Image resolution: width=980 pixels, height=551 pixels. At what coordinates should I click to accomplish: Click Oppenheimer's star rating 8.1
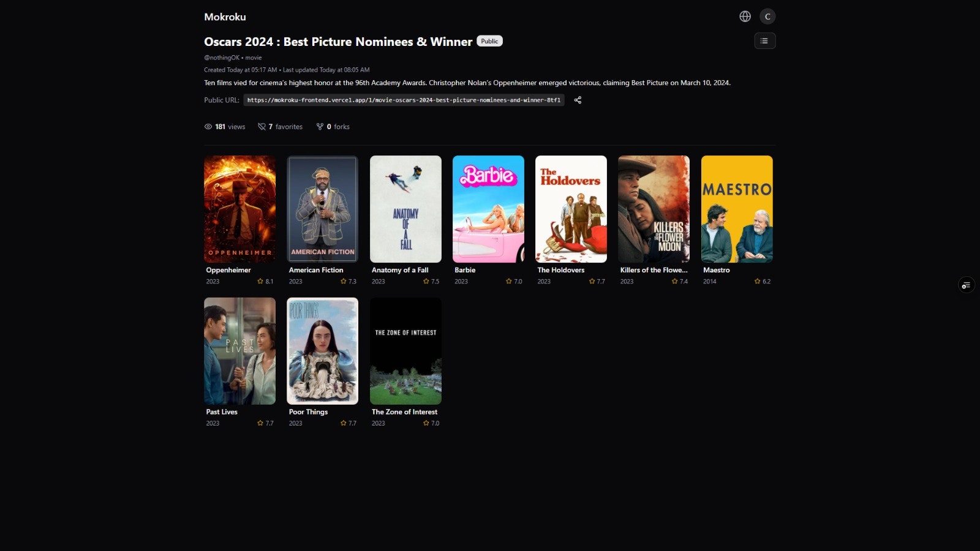[265, 282]
